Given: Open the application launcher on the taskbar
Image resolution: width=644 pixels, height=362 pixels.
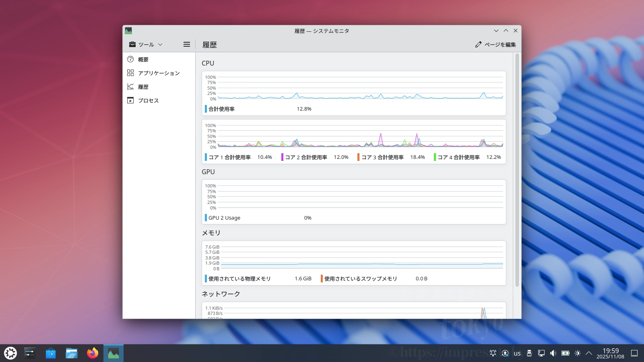Looking at the screenshot, I should pyautogui.click(x=10, y=353).
